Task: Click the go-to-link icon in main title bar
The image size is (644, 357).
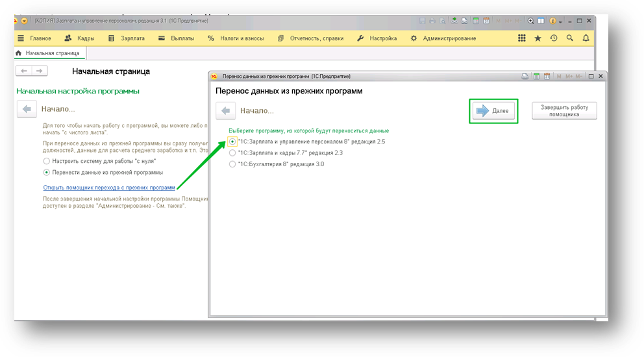Action: pos(465,21)
